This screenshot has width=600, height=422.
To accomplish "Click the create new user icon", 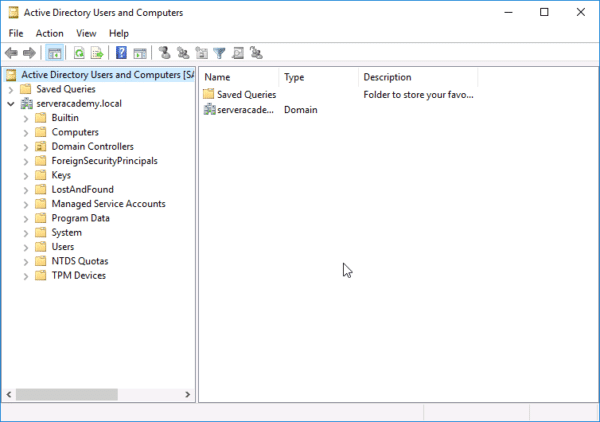I will coord(165,53).
